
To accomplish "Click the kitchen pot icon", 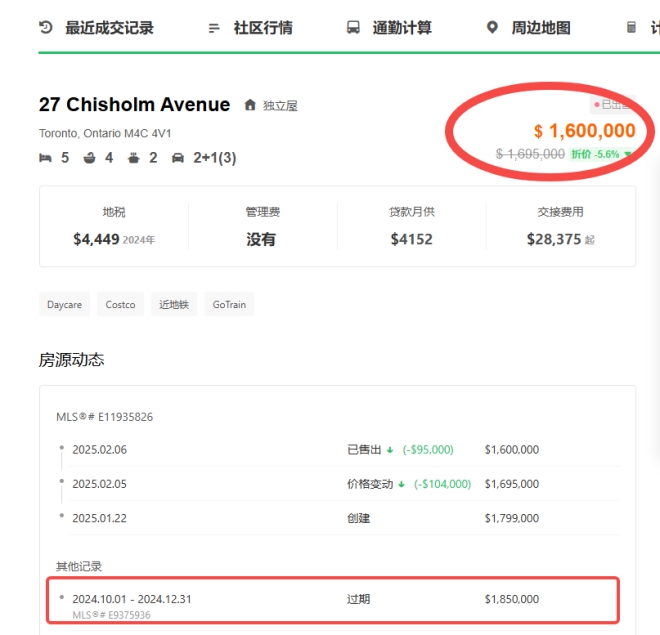I will pos(133,157).
